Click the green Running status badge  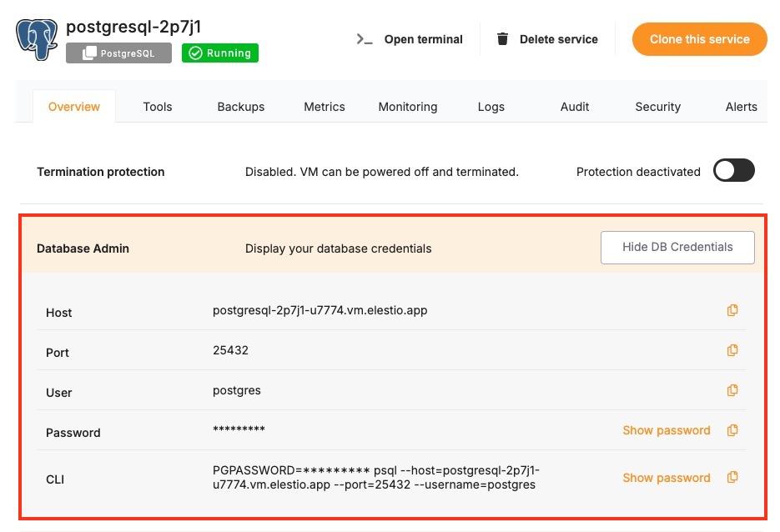219,53
